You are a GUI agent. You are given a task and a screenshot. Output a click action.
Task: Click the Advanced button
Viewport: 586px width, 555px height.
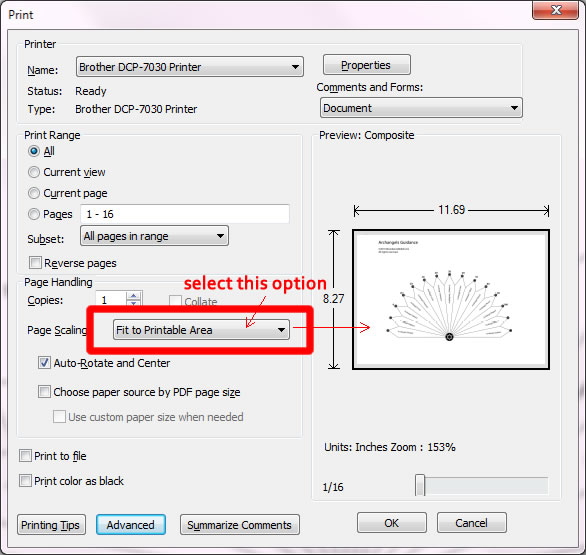(x=131, y=525)
